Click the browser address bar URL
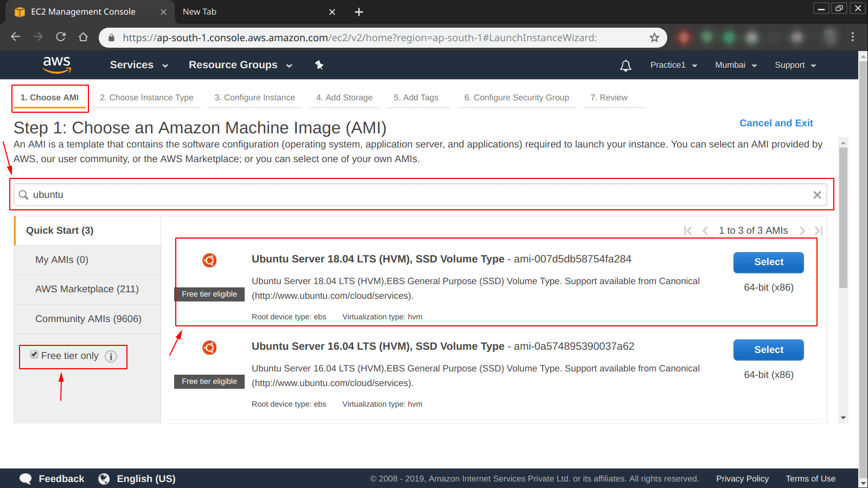868x488 pixels. tap(360, 37)
